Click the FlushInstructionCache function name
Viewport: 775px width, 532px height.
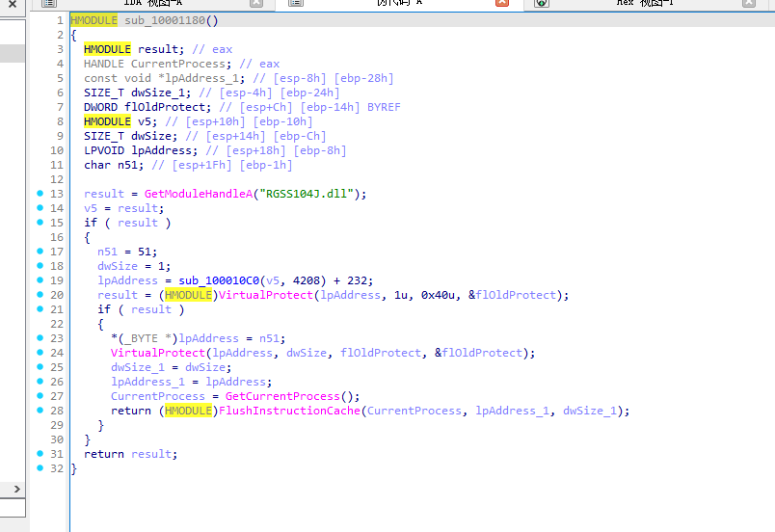pos(290,411)
